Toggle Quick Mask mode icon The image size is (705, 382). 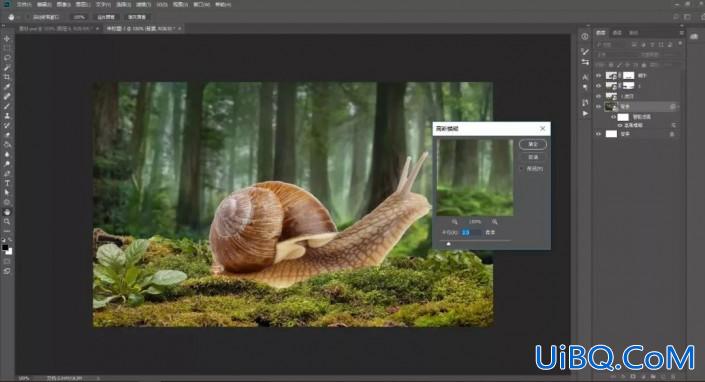pyautogui.click(x=7, y=261)
